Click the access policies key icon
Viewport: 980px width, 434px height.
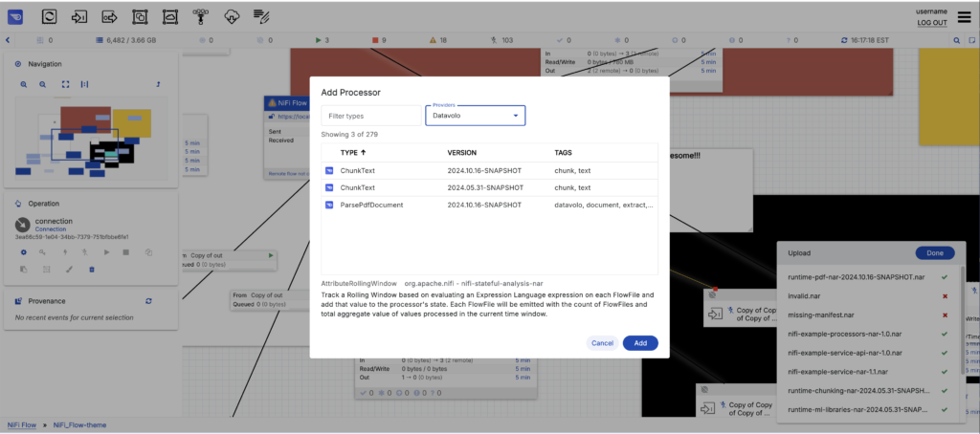[x=43, y=253]
